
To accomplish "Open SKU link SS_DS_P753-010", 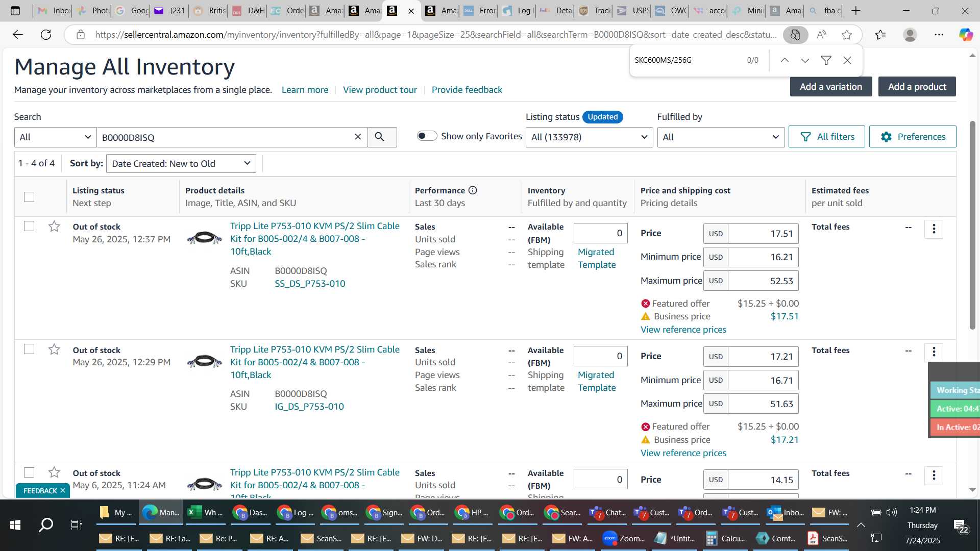I will pos(310,284).
